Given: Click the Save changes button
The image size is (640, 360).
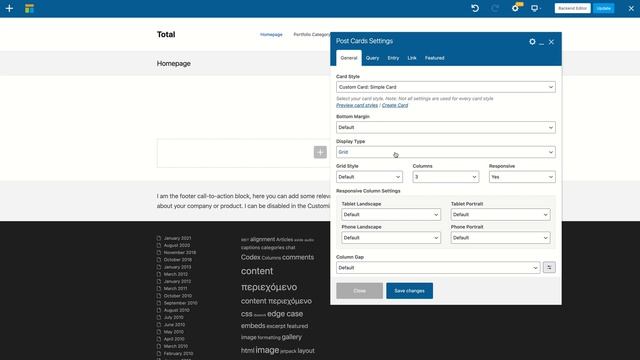Looking at the screenshot, I should point(409,291).
